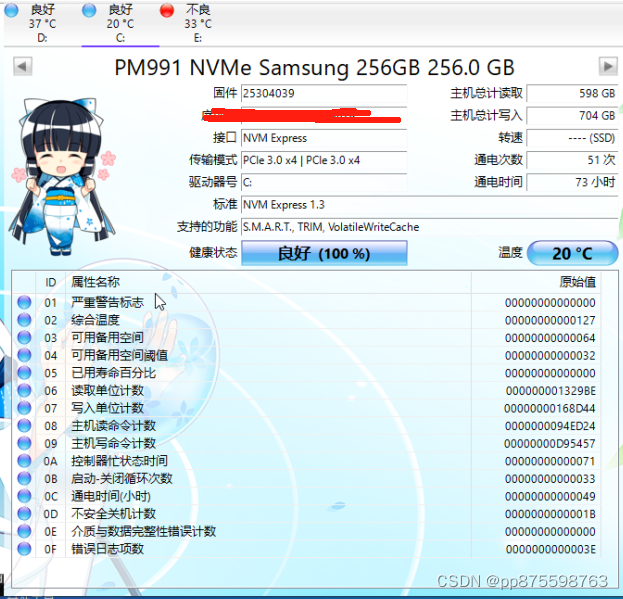The image size is (623, 599).
Task: Click status orb for attribute 06 读取单位计数
Action: coord(24,390)
